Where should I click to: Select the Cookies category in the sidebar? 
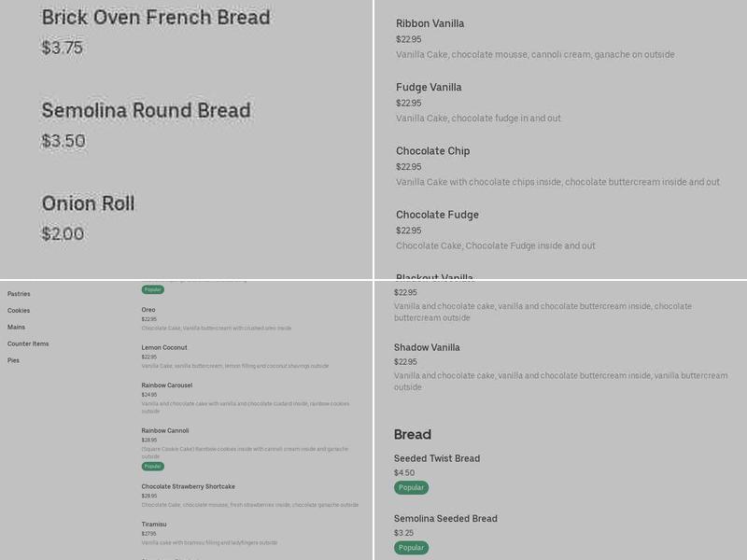pos(19,308)
